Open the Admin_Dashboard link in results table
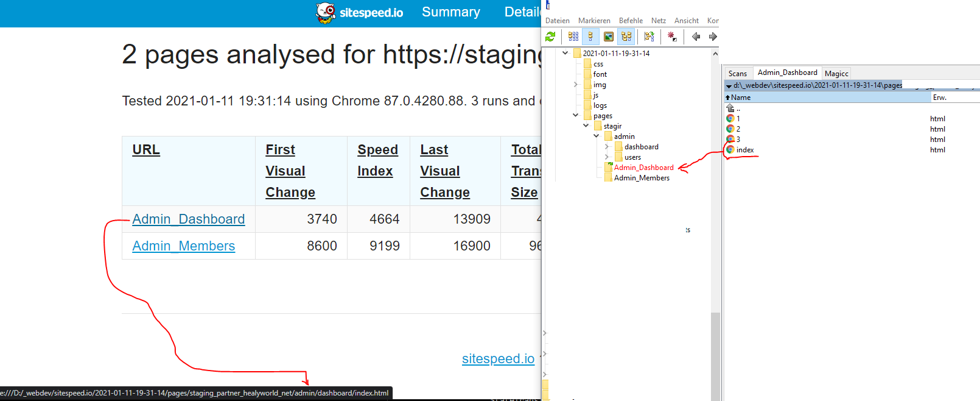Viewport: 980px width, 401px height. point(189,219)
